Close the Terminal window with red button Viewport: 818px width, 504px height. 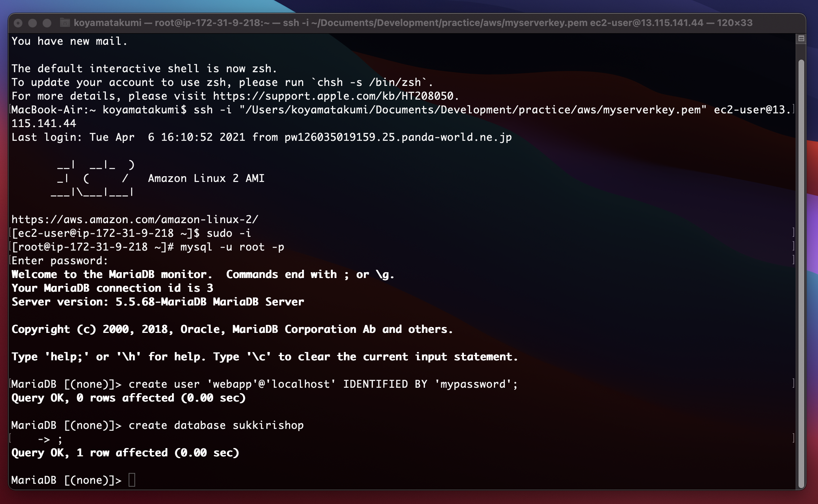coord(18,23)
